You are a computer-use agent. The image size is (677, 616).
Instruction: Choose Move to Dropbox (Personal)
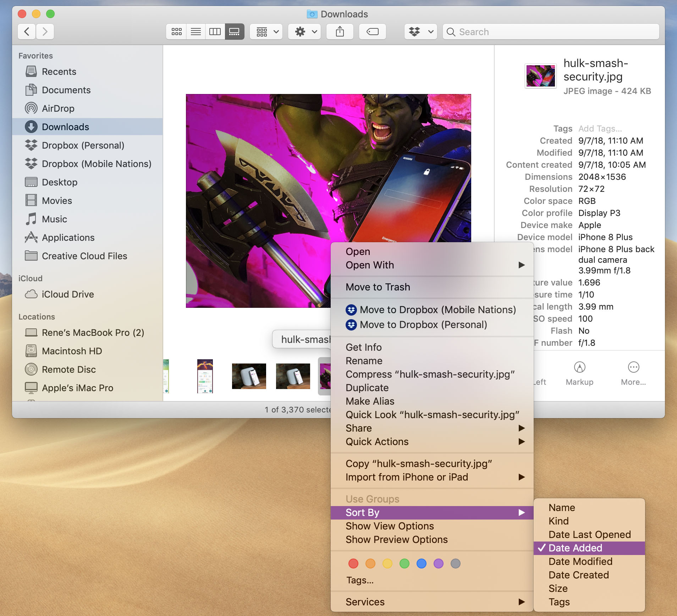coord(432,324)
